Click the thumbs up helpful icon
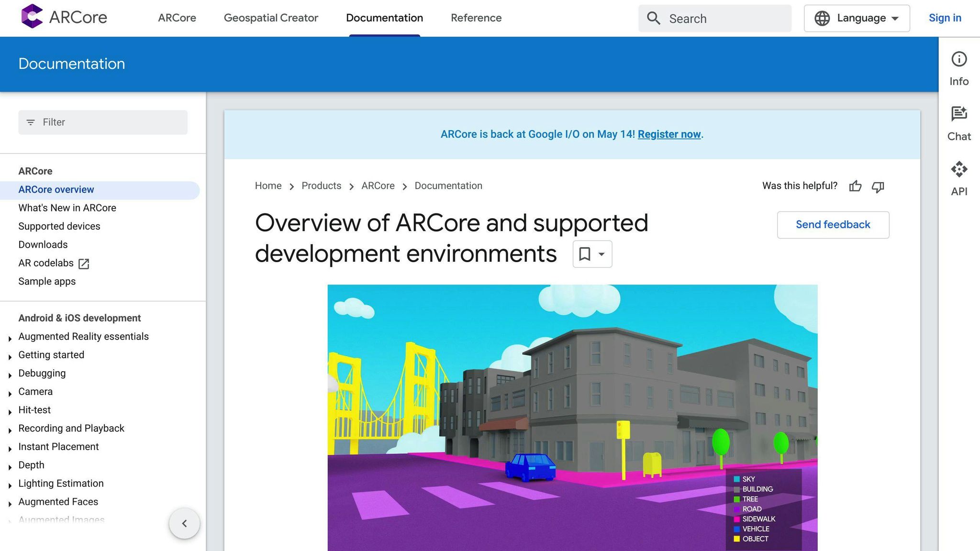 (855, 187)
